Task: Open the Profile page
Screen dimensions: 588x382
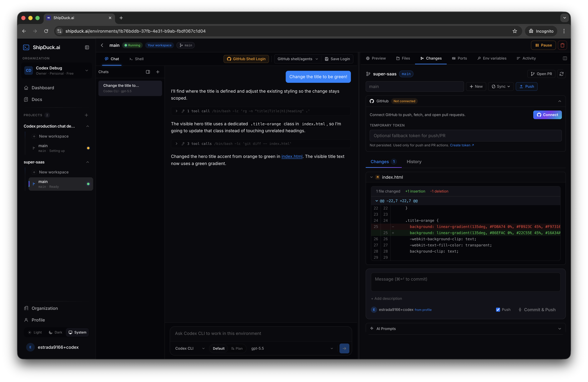Action: click(38, 320)
